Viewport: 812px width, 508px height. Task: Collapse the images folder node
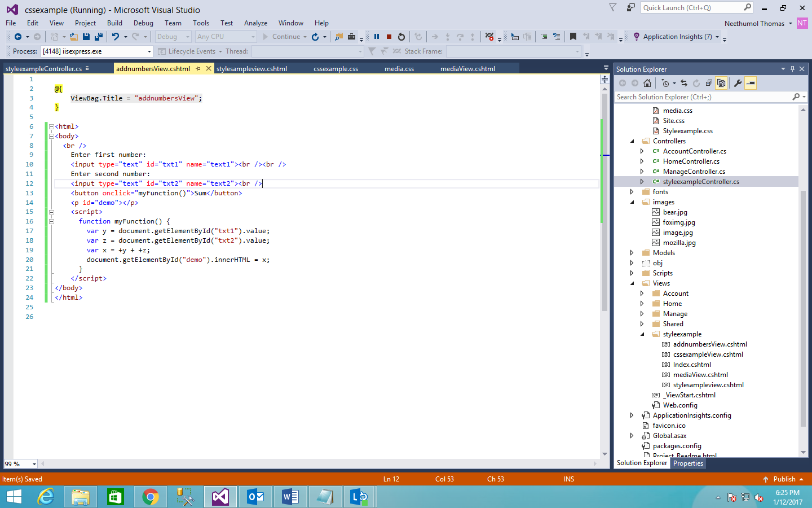point(632,202)
